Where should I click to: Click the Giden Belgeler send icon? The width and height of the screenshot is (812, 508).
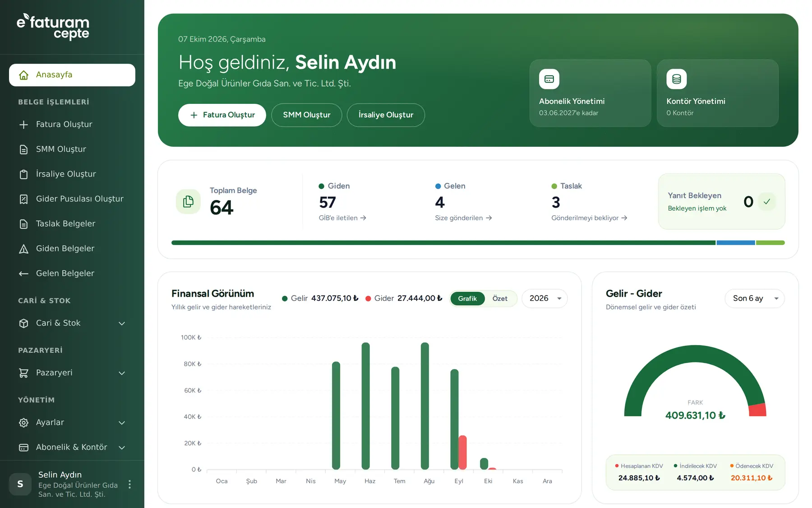click(x=24, y=249)
